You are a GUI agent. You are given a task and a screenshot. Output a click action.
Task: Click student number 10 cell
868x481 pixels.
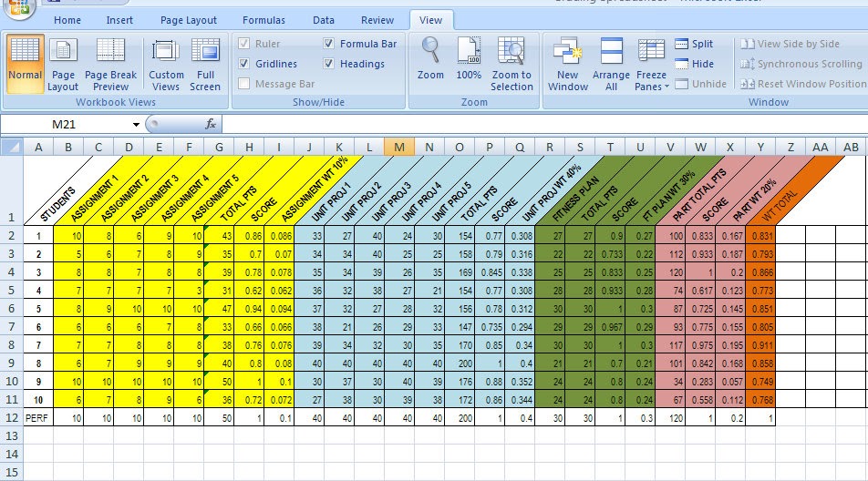pyautogui.click(x=38, y=400)
